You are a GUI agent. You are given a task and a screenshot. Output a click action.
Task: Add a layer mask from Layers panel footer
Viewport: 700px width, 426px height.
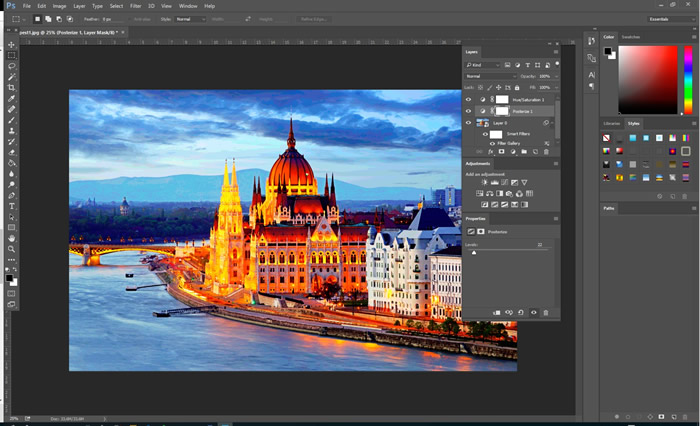click(501, 152)
